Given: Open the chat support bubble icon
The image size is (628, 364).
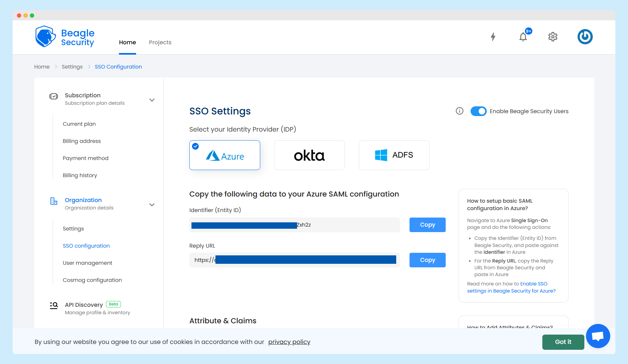Looking at the screenshot, I should coord(598,336).
